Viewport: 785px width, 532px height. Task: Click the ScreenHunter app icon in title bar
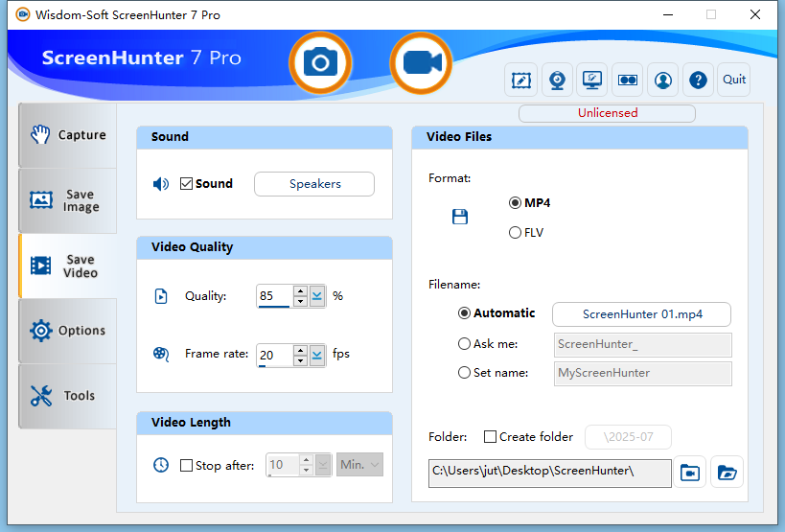coord(23,14)
